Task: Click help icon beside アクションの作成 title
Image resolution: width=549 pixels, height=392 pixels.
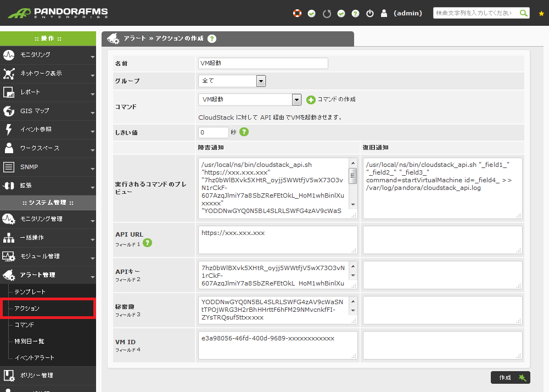Action: tap(211, 38)
